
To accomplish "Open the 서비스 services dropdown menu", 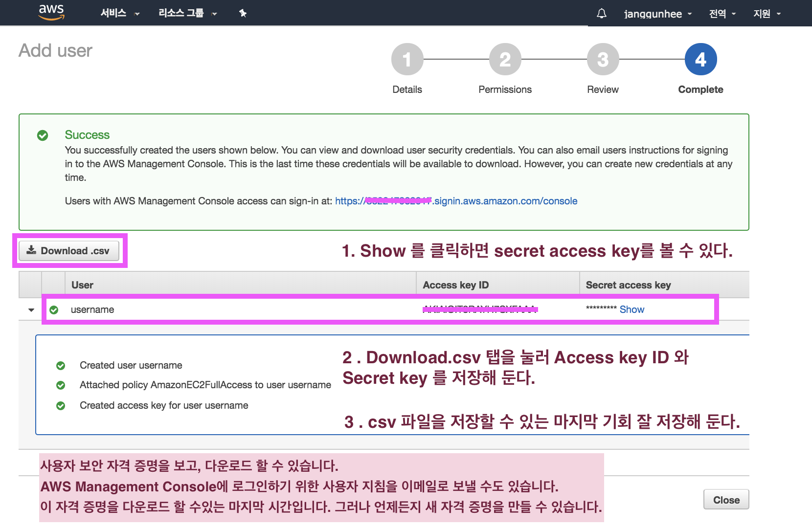I will [120, 13].
